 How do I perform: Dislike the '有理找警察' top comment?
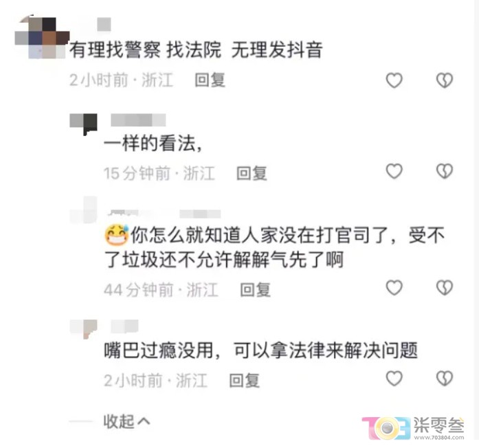[444, 80]
